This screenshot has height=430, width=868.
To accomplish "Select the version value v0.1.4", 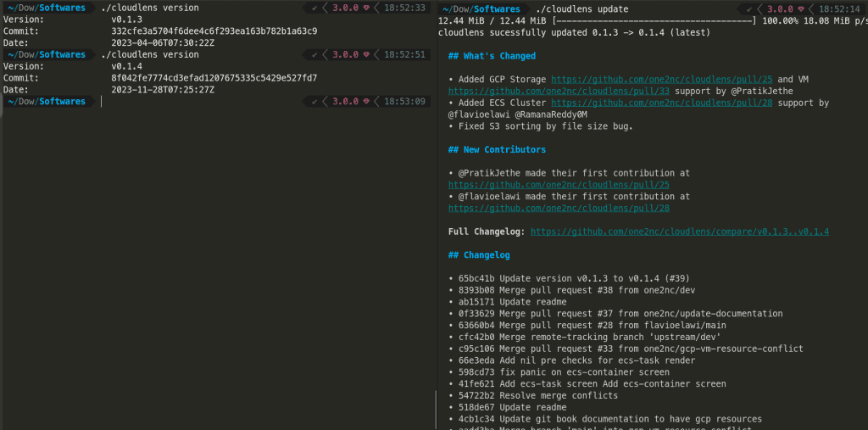I will [x=127, y=66].
